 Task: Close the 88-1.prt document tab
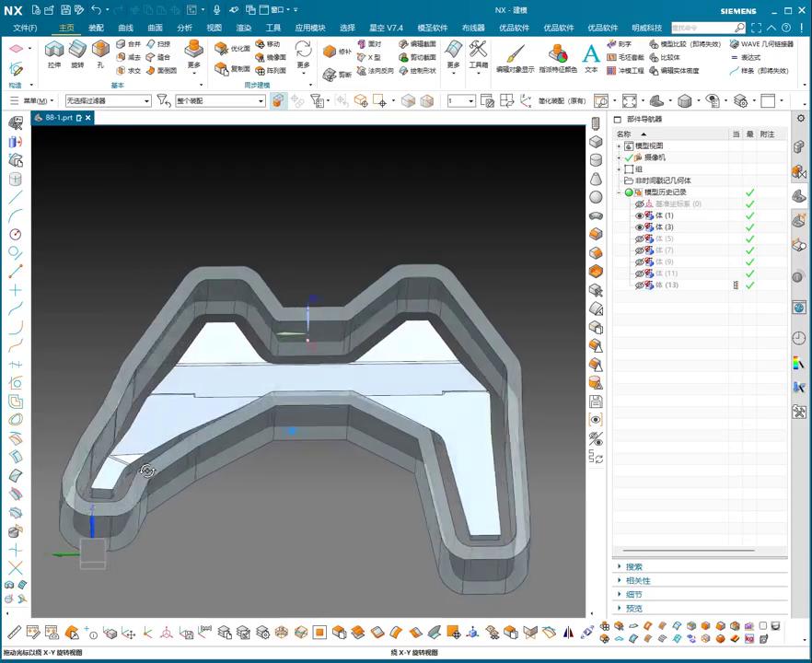(88, 118)
